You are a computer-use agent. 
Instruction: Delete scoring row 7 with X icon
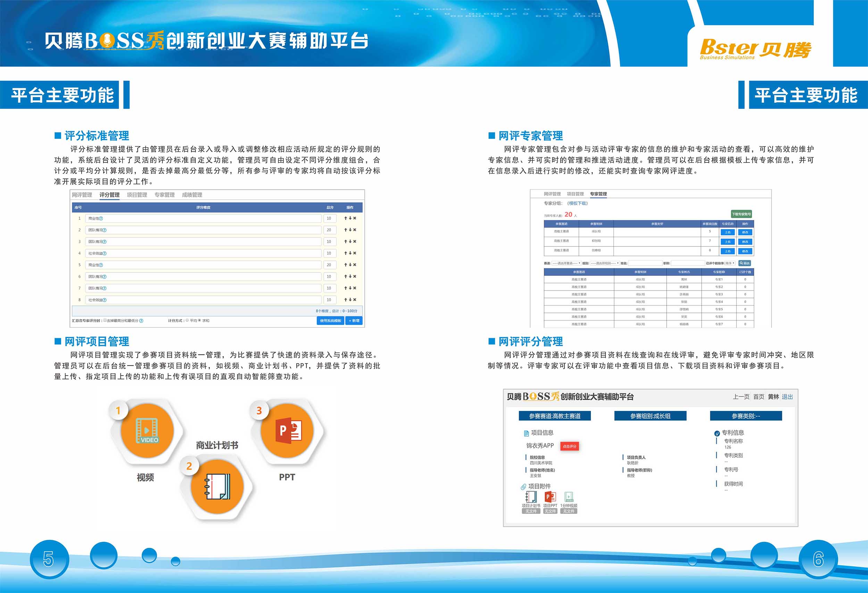(x=355, y=288)
